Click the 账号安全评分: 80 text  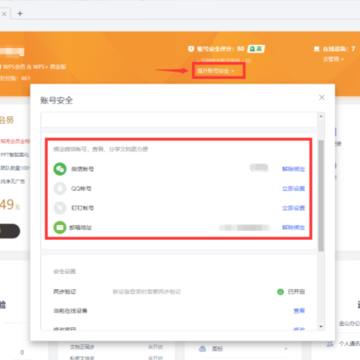[221, 49]
